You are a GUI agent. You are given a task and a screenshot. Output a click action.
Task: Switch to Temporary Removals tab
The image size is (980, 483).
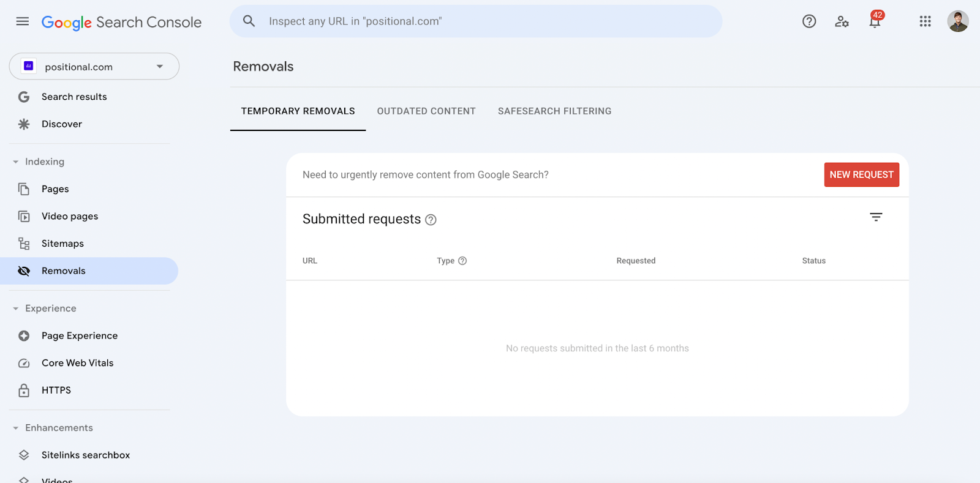coord(298,111)
